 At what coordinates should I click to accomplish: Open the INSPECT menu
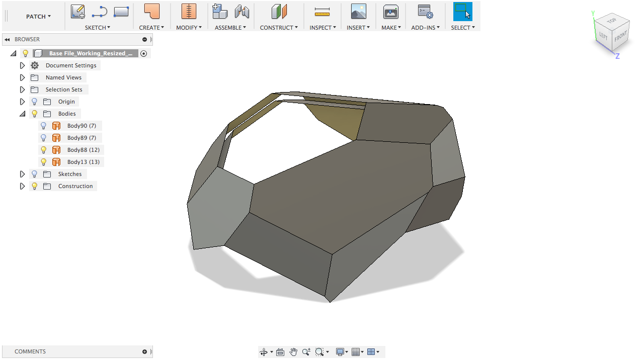[323, 28]
